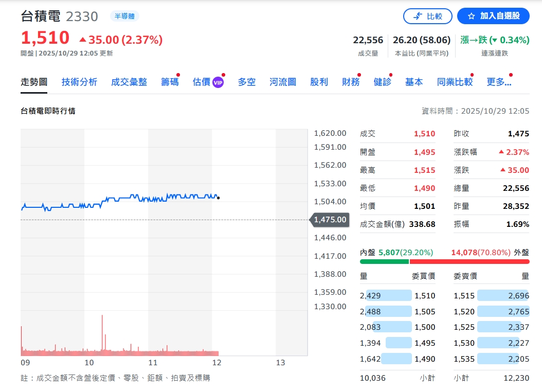Image resolution: width=542 pixels, height=392 pixels.
Task: Open the 技術分析 tab
Action: [x=79, y=82]
